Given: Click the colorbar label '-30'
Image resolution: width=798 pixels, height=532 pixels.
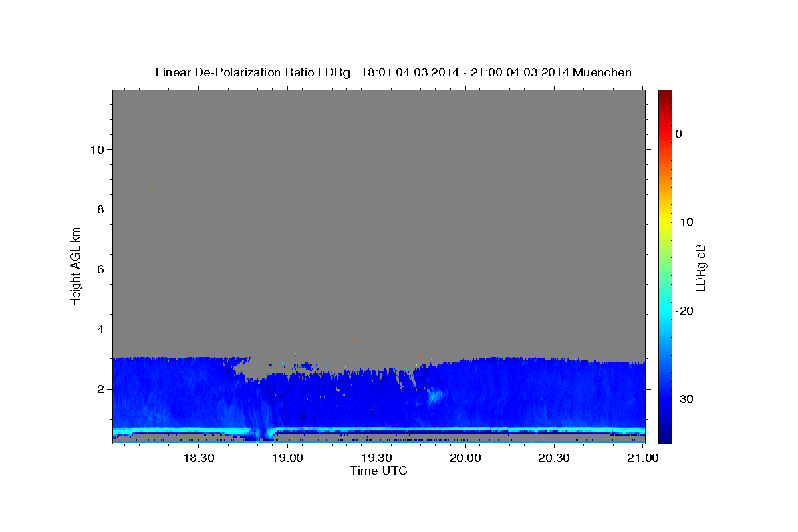Looking at the screenshot, I should click(x=684, y=399).
